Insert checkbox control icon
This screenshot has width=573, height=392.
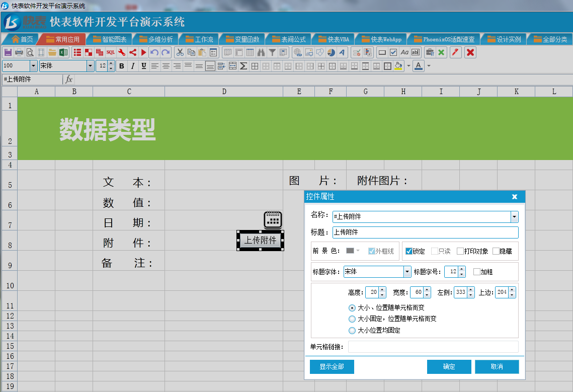393,52
